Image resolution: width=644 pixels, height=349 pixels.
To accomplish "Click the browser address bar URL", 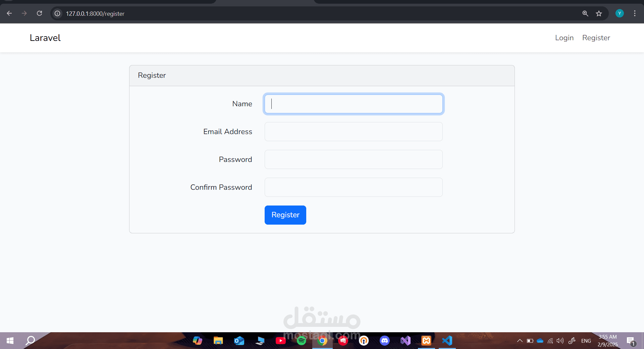I will [x=95, y=14].
